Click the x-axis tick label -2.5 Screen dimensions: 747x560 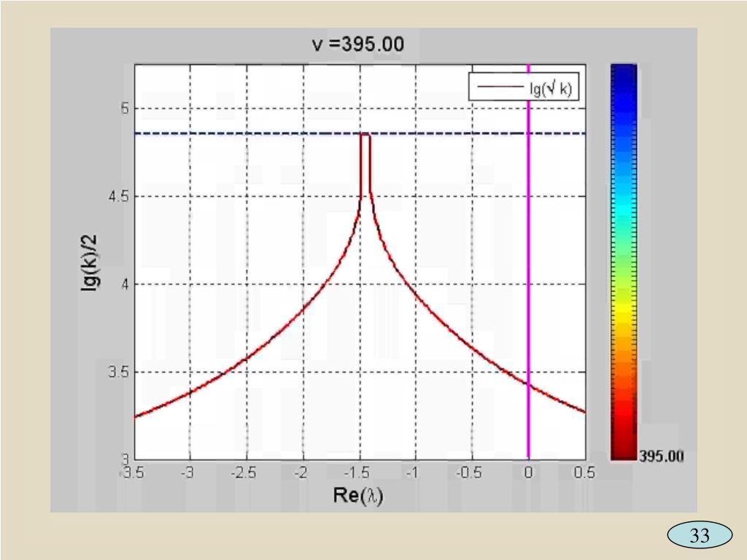(x=244, y=472)
